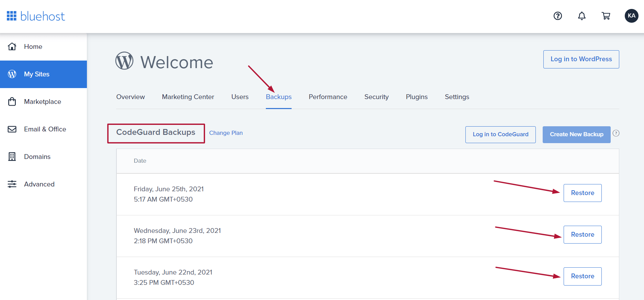Click the Bluehost apps grid icon
The image size is (644, 300).
(x=12, y=16)
